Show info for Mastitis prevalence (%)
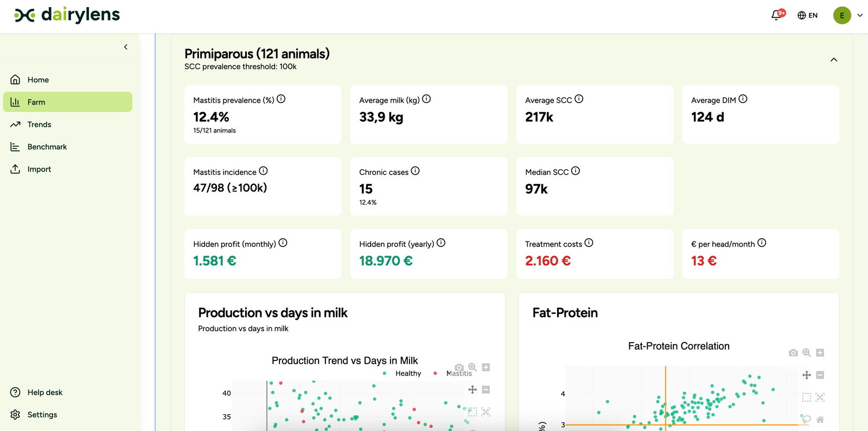The image size is (868, 431). [281, 99]
